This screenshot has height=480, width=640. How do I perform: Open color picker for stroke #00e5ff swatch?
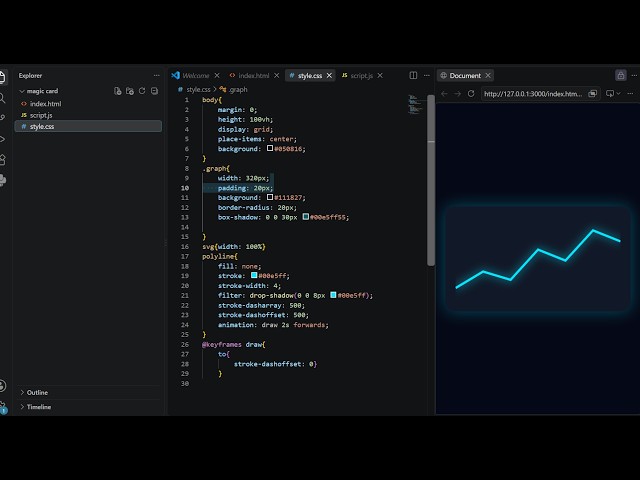[254, 276]
